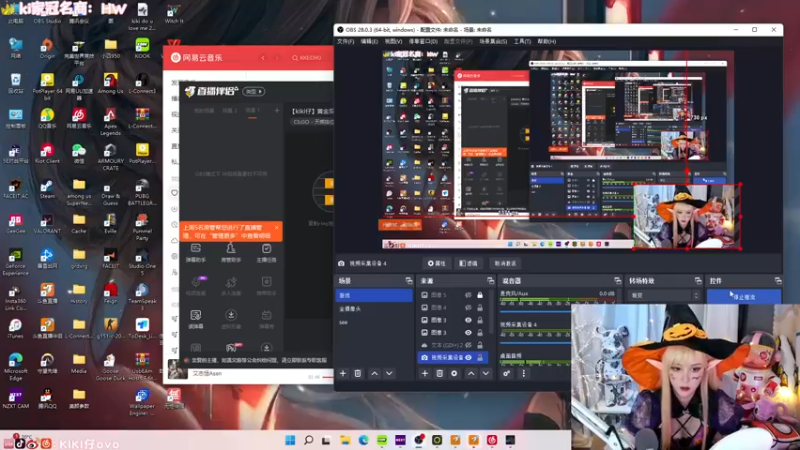
Task: Open Apex Legends desktop shortcut
Action: tap(110, 122)
